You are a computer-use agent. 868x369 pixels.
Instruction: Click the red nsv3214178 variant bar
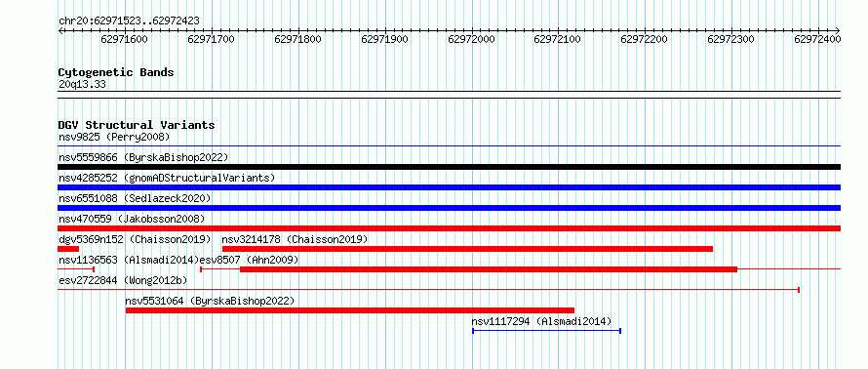pos(467,249)
